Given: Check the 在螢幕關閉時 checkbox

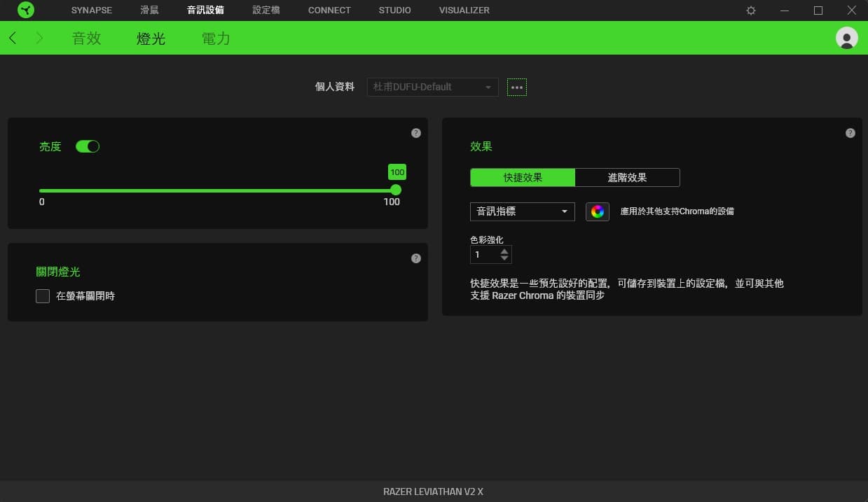Looking at the screenshot, I should pos(43,296).
